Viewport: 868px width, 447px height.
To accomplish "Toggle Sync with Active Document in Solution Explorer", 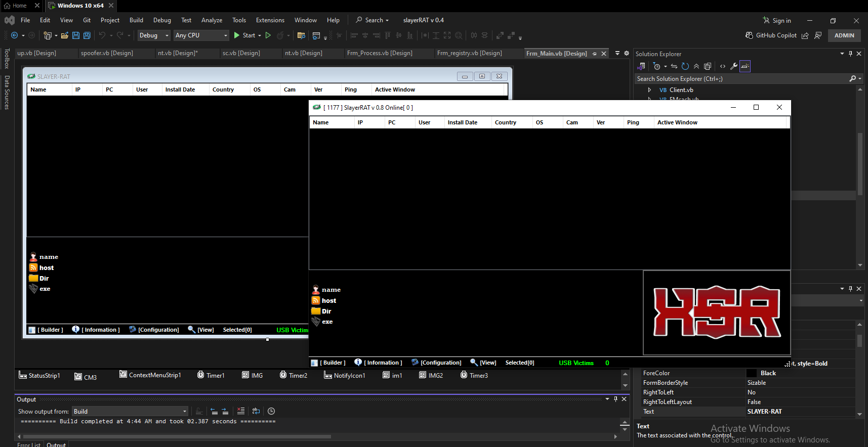I will [x=674, y=66].
